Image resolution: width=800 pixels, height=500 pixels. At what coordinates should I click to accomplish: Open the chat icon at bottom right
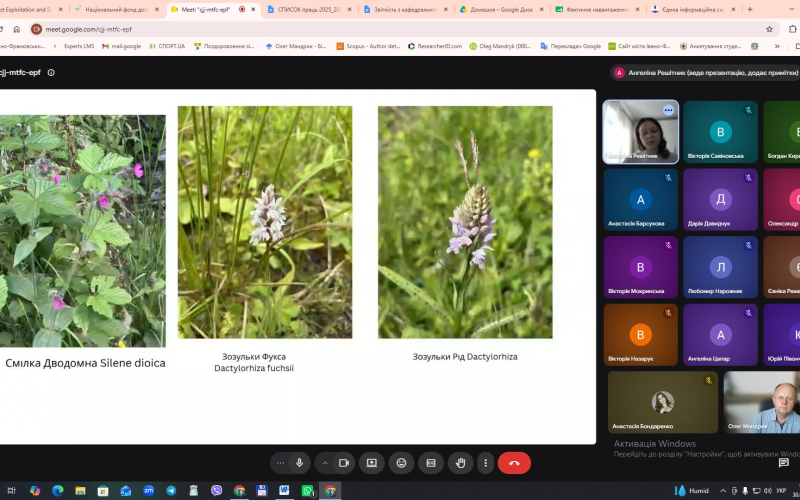point(784,463)
